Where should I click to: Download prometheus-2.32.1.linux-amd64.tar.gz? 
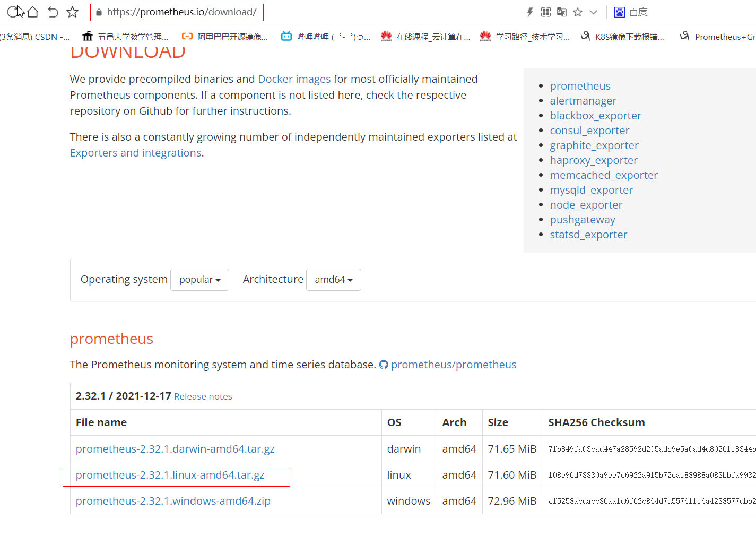(x=170, y=475)
